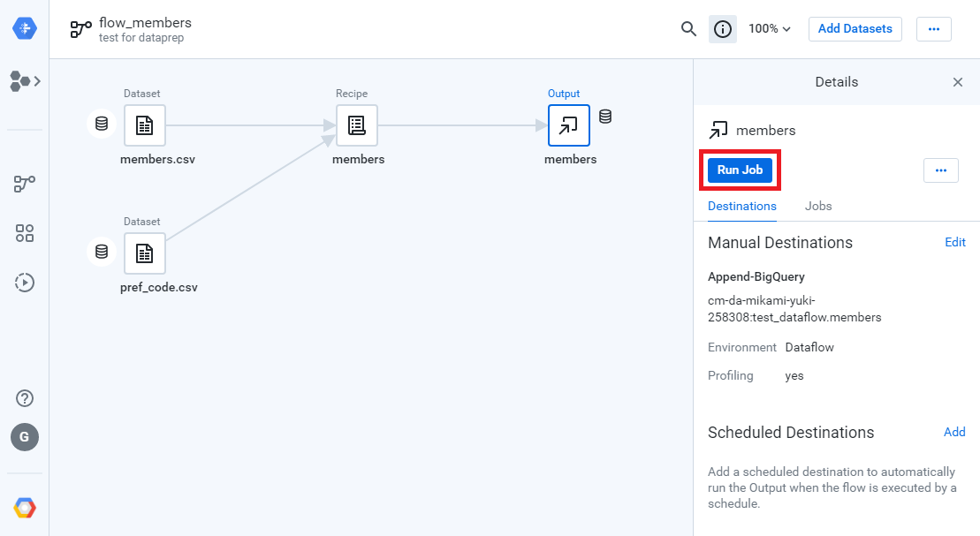Open the flow more-options ellipsis menu
980x536 pixels.
pyautogui.click(x=934, y=28)
